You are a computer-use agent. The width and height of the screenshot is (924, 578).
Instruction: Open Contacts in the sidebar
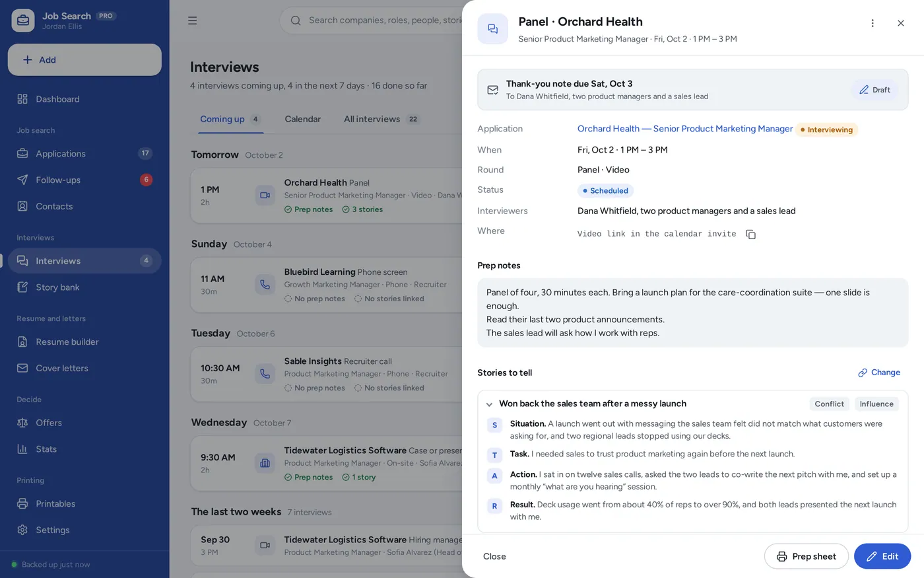point(84,206)
